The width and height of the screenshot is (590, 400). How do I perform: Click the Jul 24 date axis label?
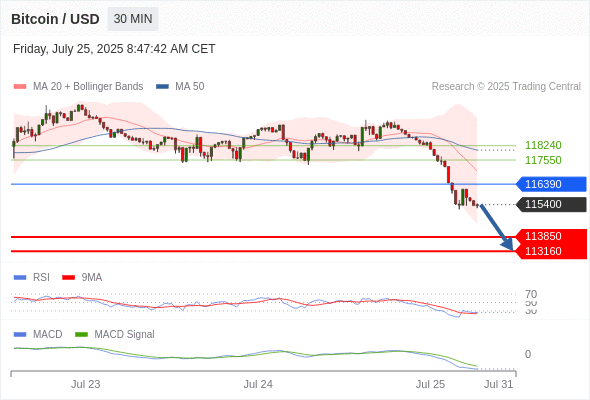pos(258,384)
